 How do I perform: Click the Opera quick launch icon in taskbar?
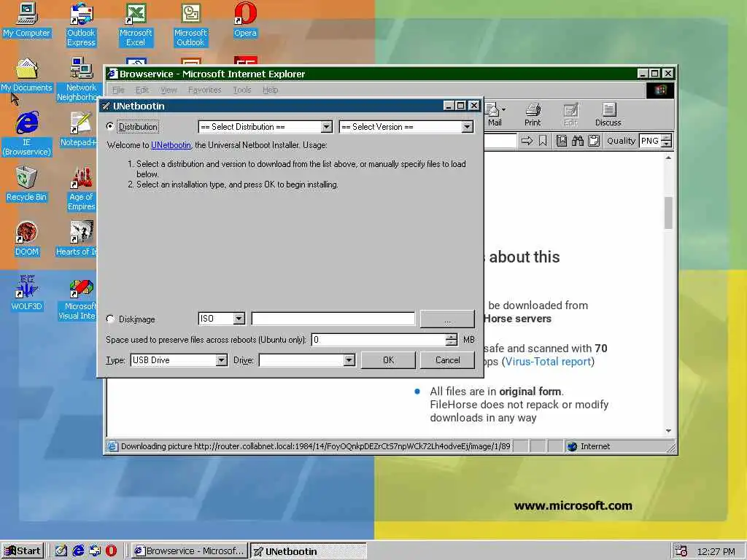point(111,551)
